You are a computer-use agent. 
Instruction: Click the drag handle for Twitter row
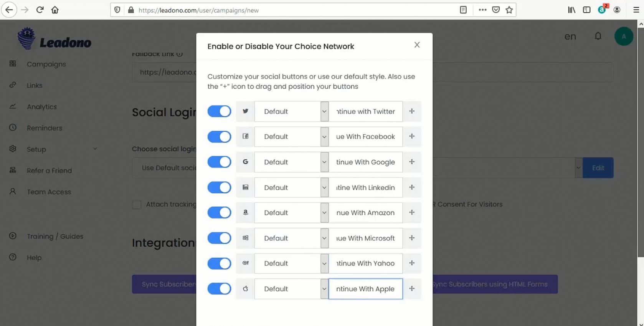click(412, 111)
